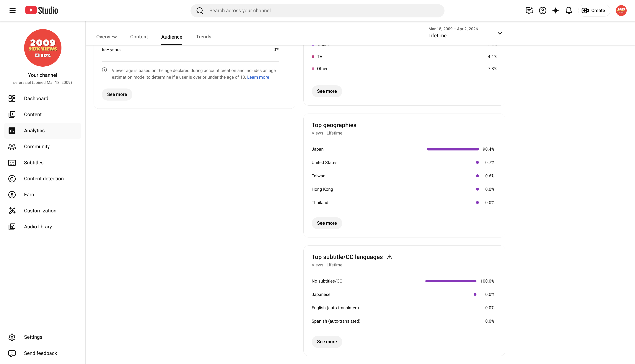635x364 pixels.
Task: Open Subtitles from the sidebar
Action: 43,163
